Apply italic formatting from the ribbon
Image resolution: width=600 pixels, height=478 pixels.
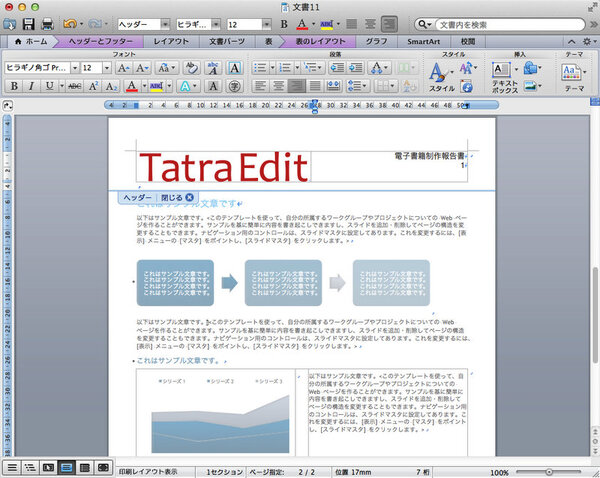(32, 86)
